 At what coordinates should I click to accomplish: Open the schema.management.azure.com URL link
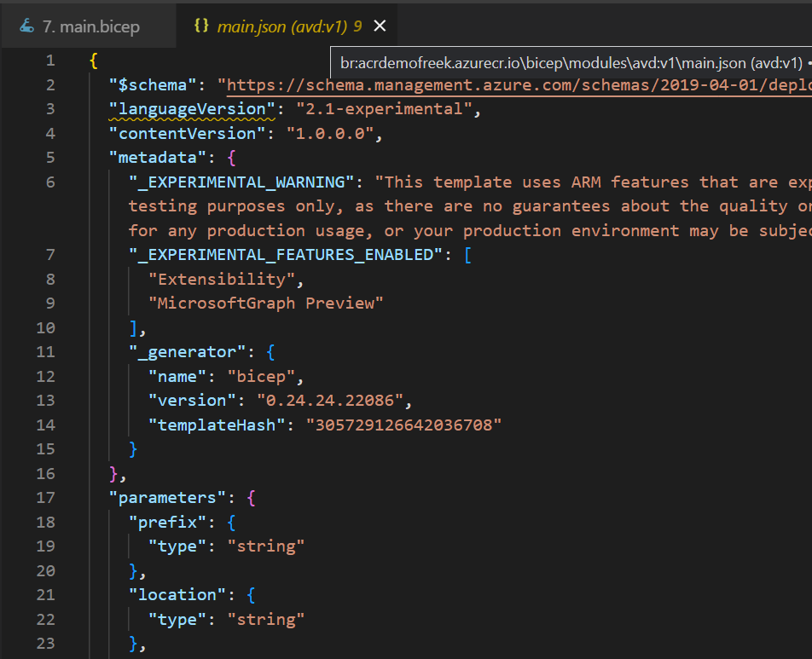(519, 85)
